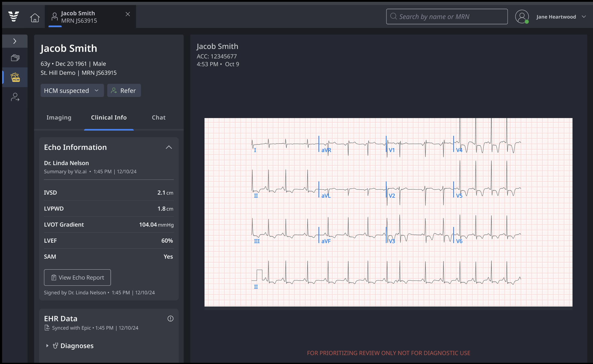The height and width of the screenshot is (364, 593).
Task: Collapse the Echo Information section
Action: click(169, 147)
